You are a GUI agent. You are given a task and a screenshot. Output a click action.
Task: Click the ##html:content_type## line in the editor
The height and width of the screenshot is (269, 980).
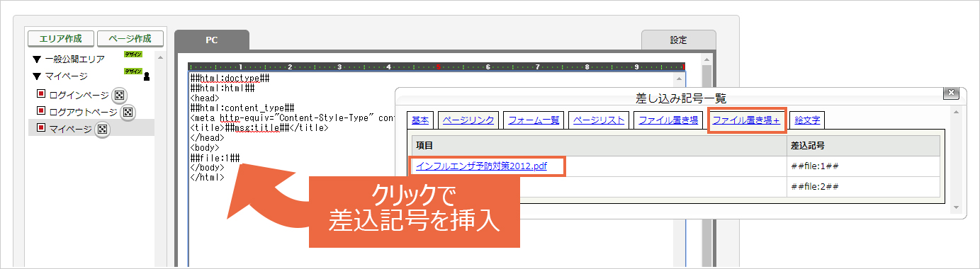[x=242, y=108]
